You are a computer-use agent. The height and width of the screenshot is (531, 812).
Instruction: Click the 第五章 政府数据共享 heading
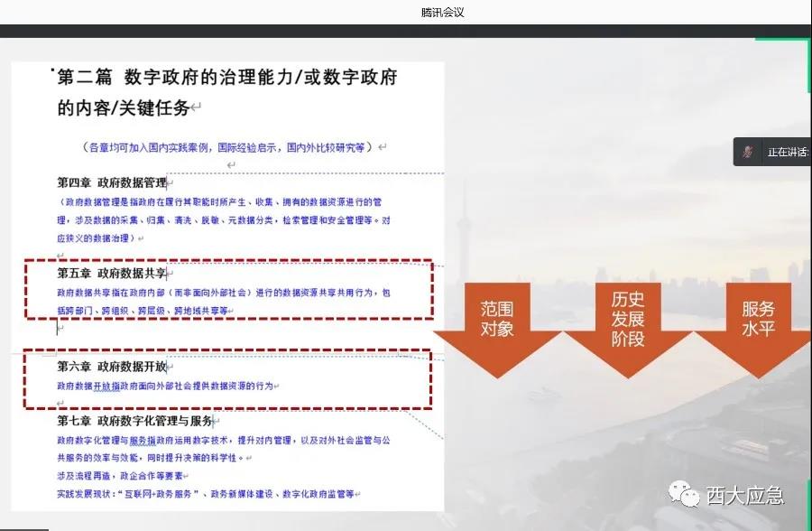111,273
